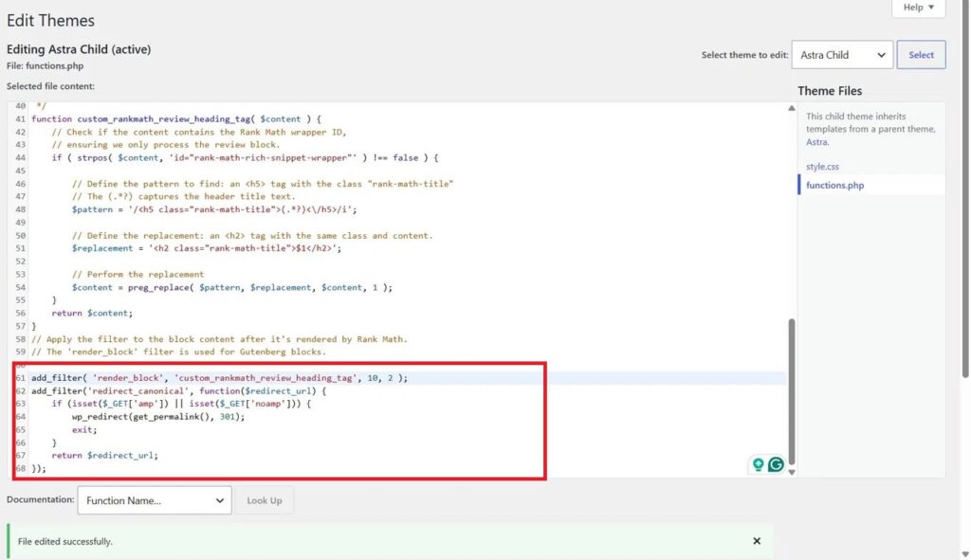Click 'return $redirect_url;' on line 67
Viewport: 971px width, 560px height.
coord(104,456)
